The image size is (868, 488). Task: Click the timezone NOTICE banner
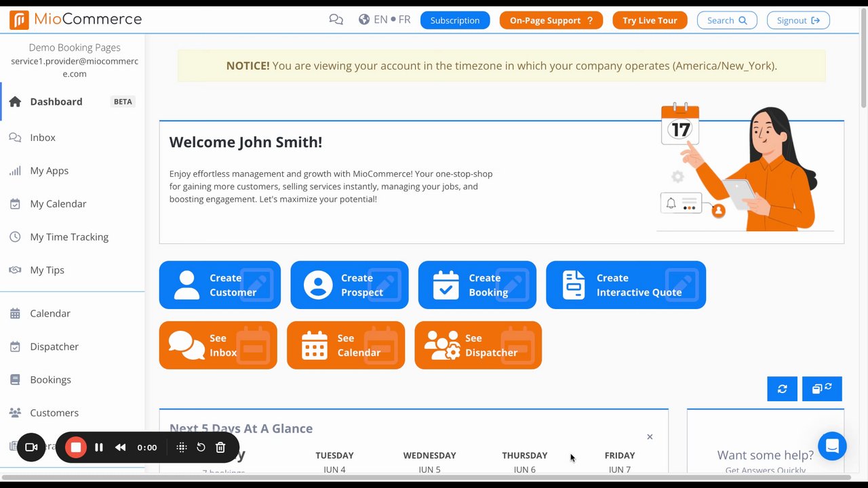click(x=502, y=66)
